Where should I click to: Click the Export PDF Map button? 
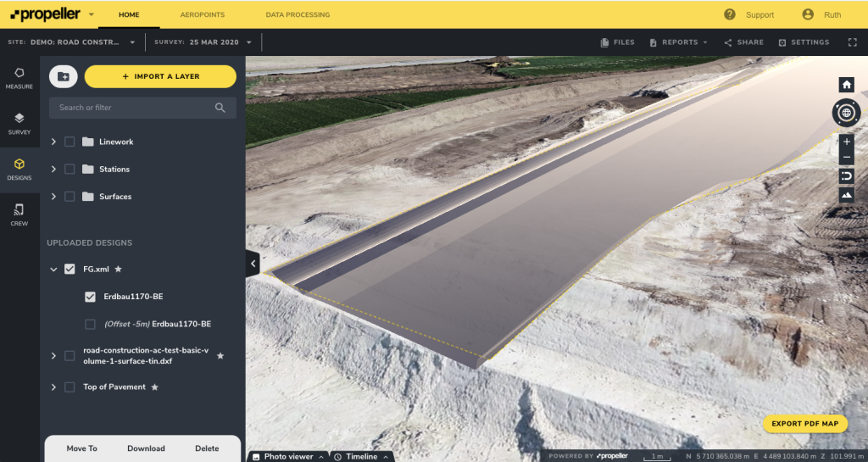(804, 424)
